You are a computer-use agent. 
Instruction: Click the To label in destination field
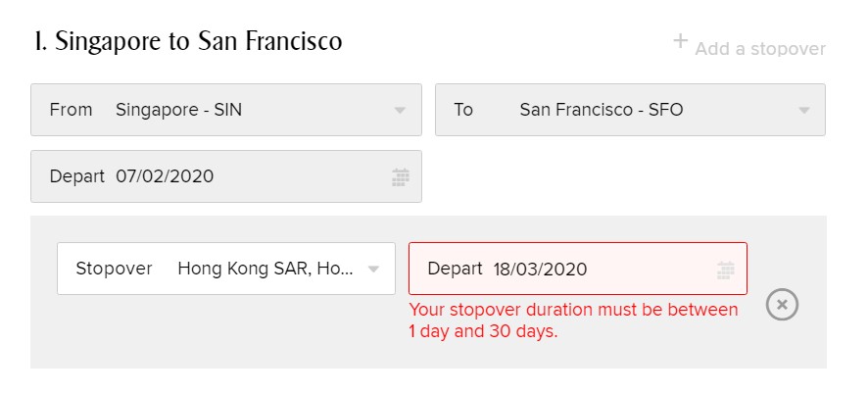click(x=463, y=110)
